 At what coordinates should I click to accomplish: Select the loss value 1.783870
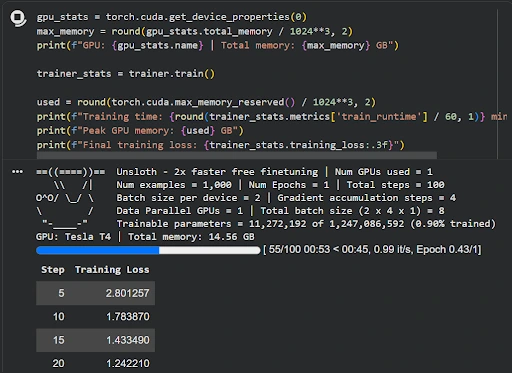pos(128,317)
